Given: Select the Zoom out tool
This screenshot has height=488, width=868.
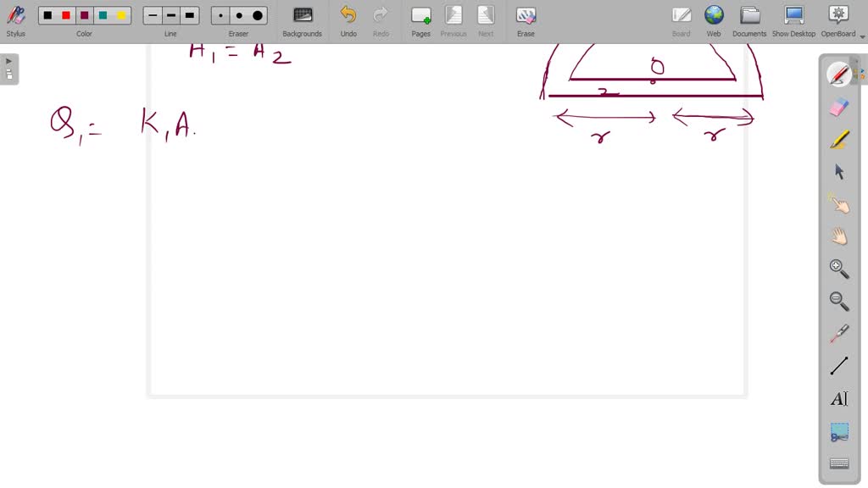Looking at the screenshot, I should (838, 301).
